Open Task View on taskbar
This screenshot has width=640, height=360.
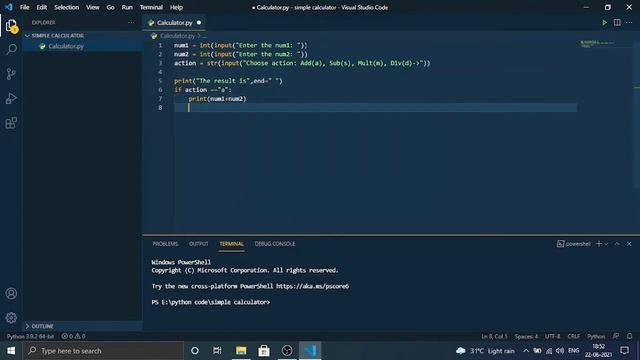217,351
